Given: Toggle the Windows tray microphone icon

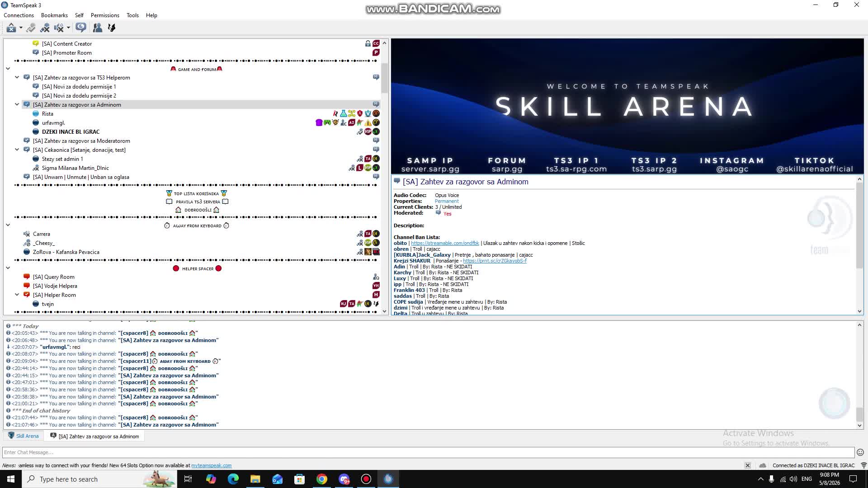Looking at the screenshot, I should point(771,479).
